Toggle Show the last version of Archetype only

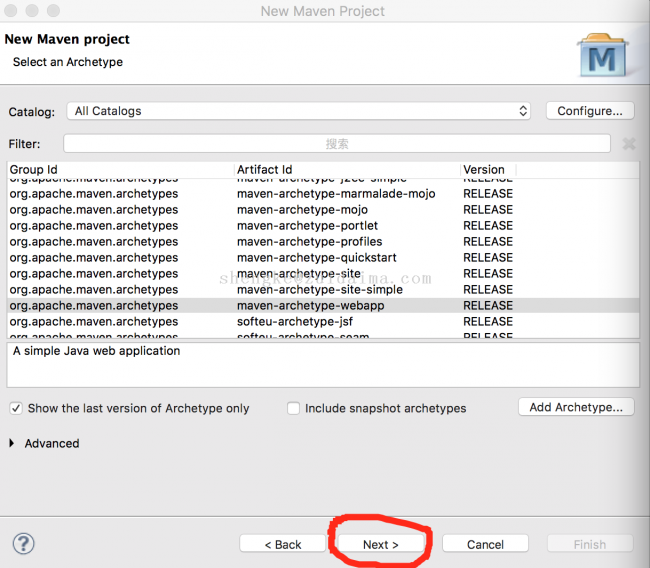click(16, 408)
